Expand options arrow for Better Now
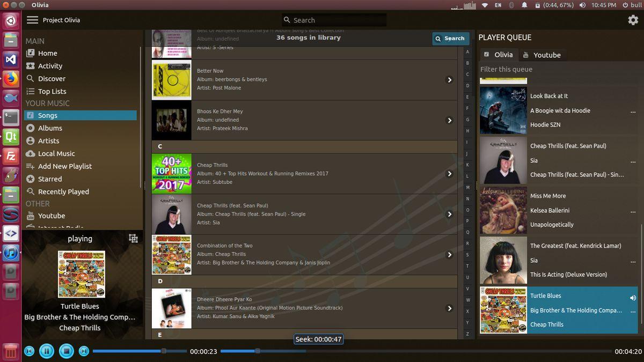Image resolution: width=644 pixels, height=362 pixels. (x=450, y=80)
